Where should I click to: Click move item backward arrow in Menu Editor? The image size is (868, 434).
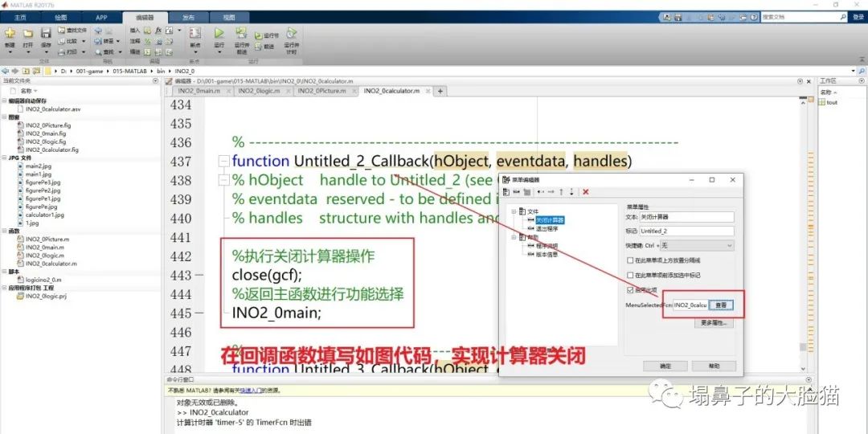click(x=541, y=191)
